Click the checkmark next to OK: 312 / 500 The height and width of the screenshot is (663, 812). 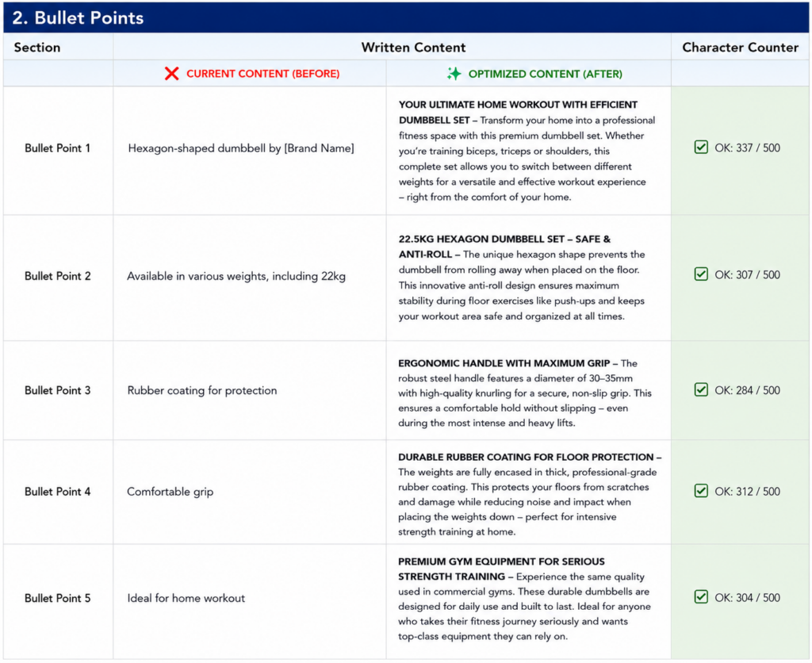[701, 491]
